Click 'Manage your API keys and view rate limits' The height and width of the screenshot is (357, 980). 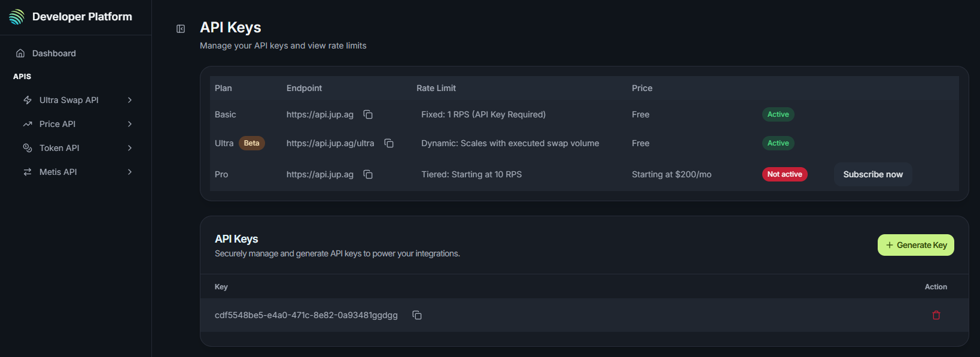[x=283, y=46]
